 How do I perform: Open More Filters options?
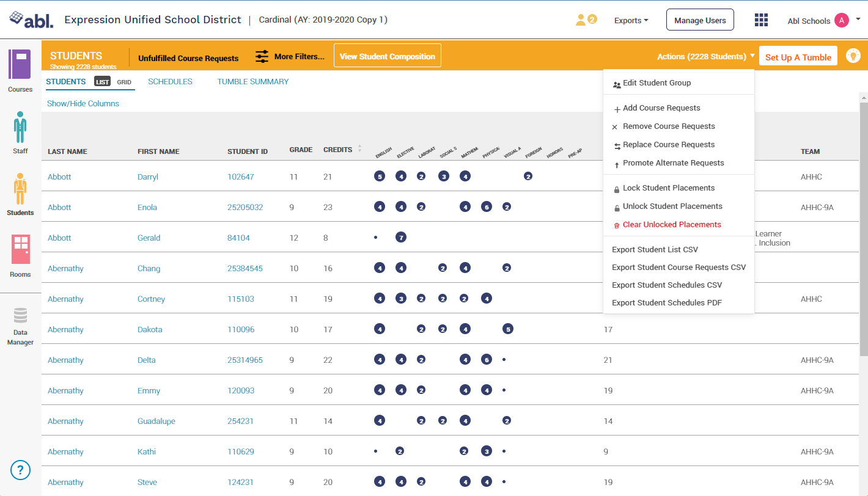tap(290, 57)
